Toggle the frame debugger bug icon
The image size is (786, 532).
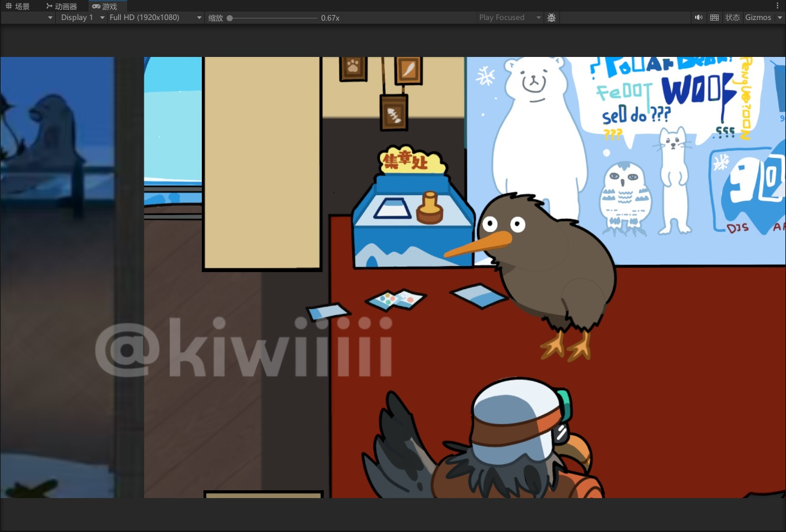click(551, 18)
